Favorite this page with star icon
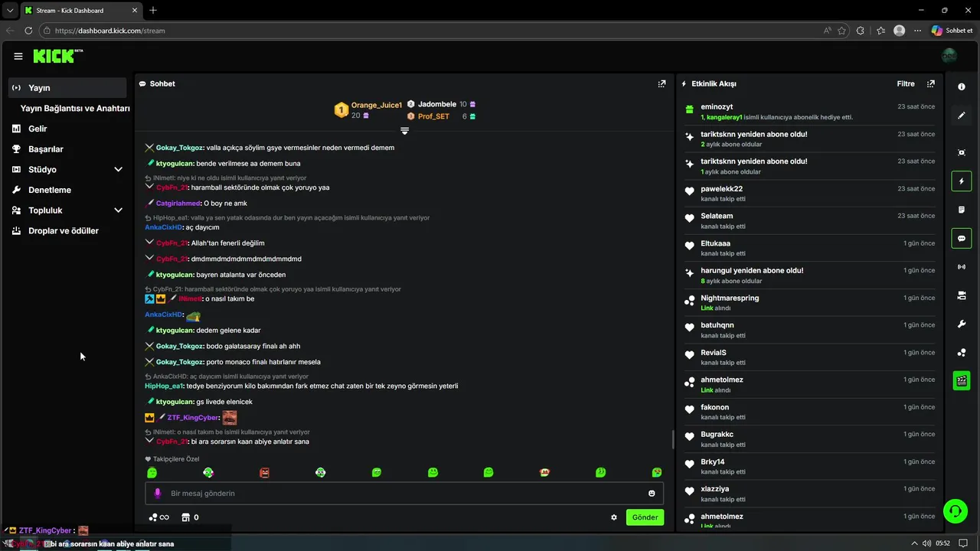980x551 pixels. pos(842,31)
